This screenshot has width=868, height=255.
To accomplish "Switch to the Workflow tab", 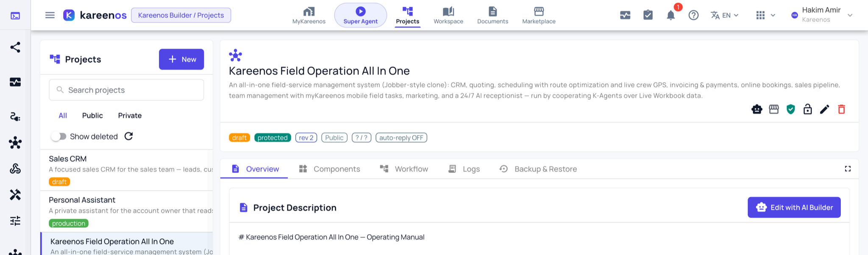I will point(404,169).
